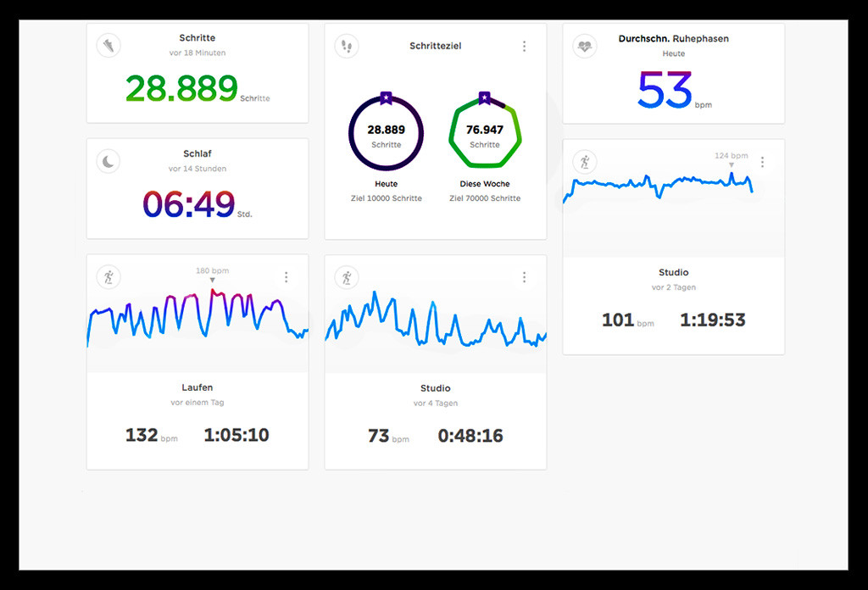Viewport: 868px width, 590px height.
Task: Open the Studio activity from vor 4 Tagen
Action: pyautogui.click(x=435, y=387)
